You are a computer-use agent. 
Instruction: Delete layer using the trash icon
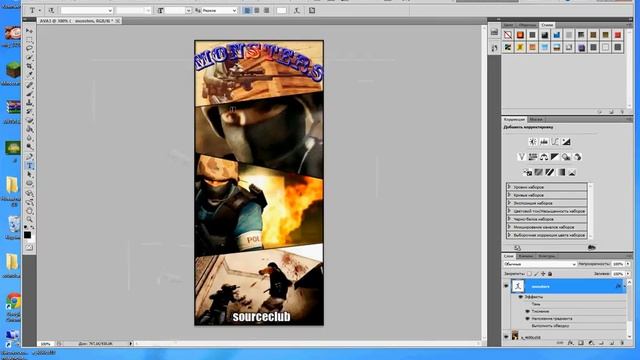click(622, 343)
